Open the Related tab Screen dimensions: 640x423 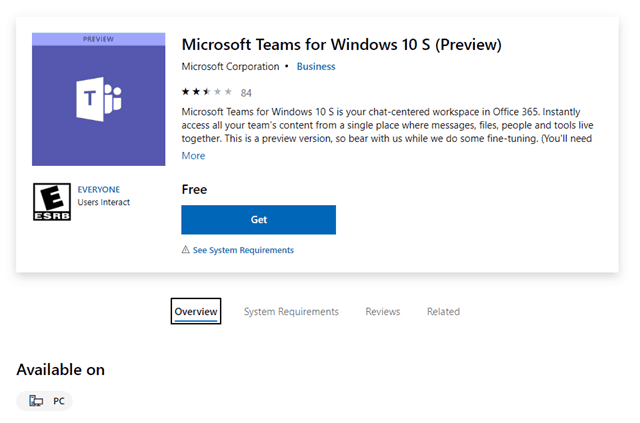(443, 312)
